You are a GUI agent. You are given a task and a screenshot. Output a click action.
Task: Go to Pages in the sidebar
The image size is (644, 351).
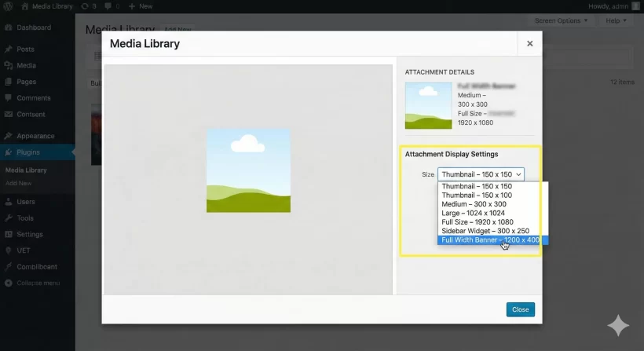26,82
